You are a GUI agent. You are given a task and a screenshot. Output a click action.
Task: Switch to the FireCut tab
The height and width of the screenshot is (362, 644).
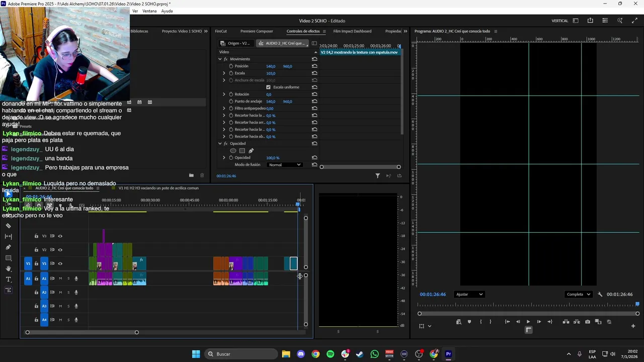coord(221,31)
